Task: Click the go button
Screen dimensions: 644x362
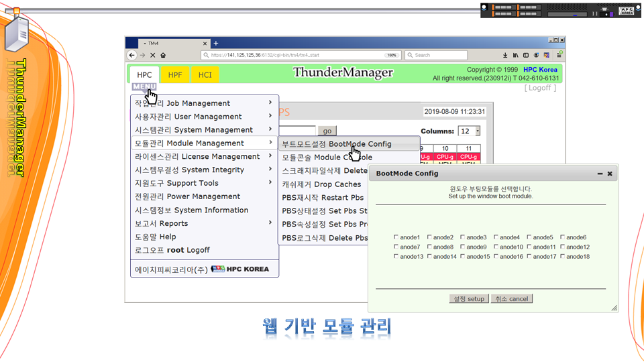Action: click(x=327, y=131)
